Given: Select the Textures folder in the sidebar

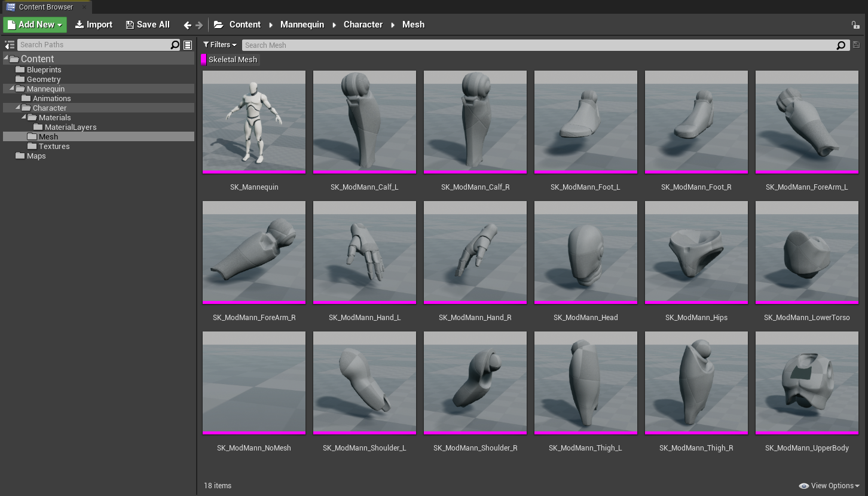Looking at the screenshot, I should coord(53,146).
